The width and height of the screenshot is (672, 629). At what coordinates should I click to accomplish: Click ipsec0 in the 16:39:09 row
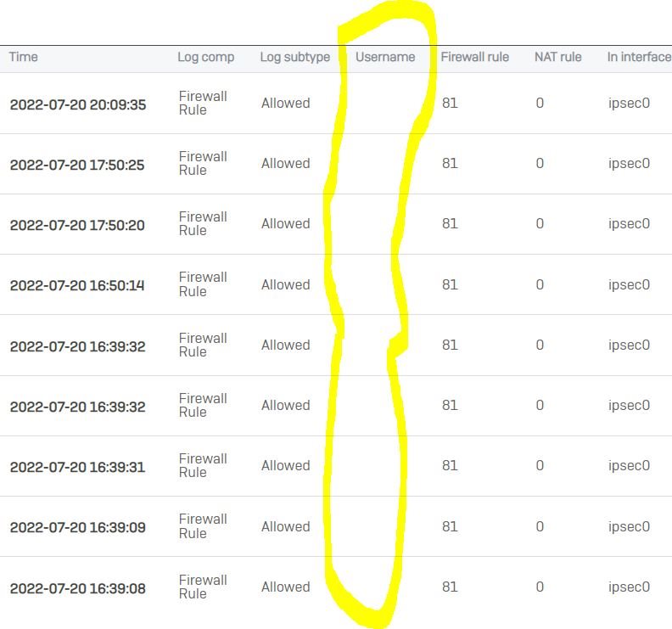pyautogui.click(x=629, y=527)
